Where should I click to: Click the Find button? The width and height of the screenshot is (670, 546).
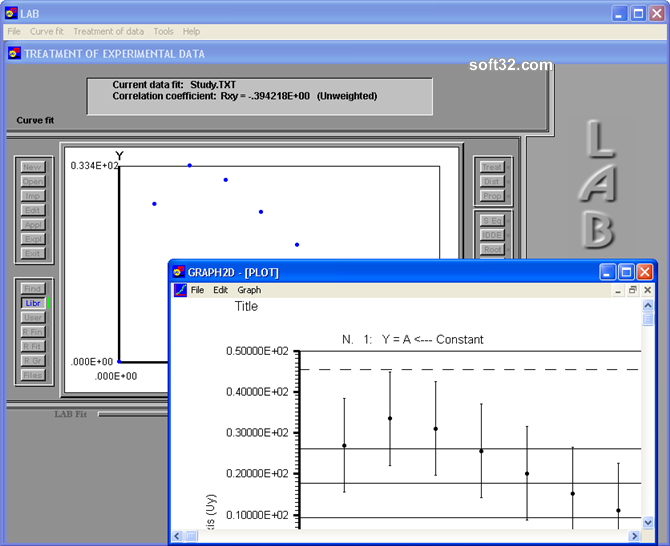32,289
